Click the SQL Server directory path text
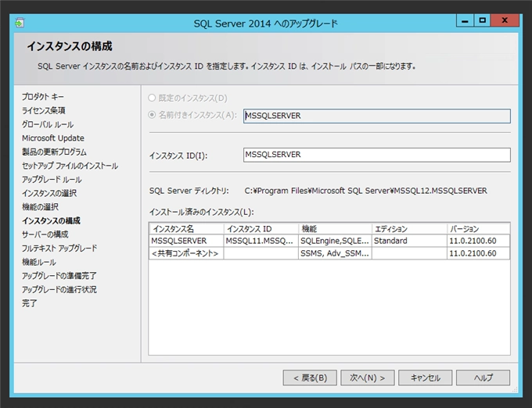This screenshot has width=532, height=408. 366,191
